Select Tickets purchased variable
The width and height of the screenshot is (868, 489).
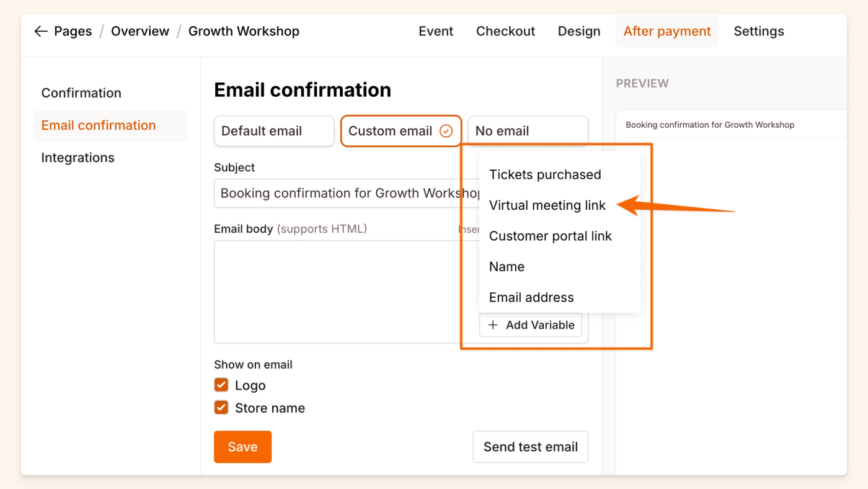coord(545,175)
